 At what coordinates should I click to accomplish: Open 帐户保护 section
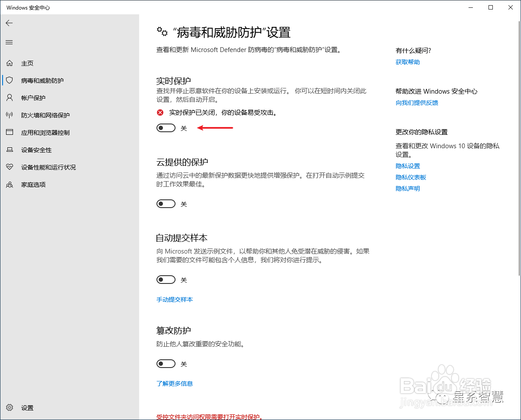pos(33,98)
